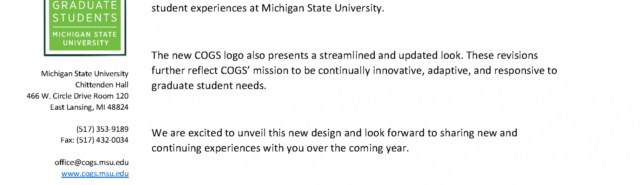This screenshot has height=185, width=644.
Task: Click the word 'responsive' in the paragraph
Action: click(511, 71)
